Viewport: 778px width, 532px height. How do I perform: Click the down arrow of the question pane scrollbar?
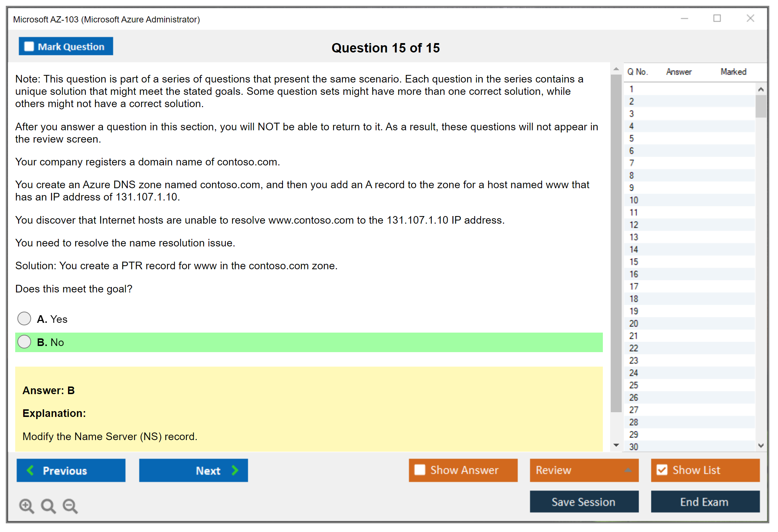tap(616, 445)
